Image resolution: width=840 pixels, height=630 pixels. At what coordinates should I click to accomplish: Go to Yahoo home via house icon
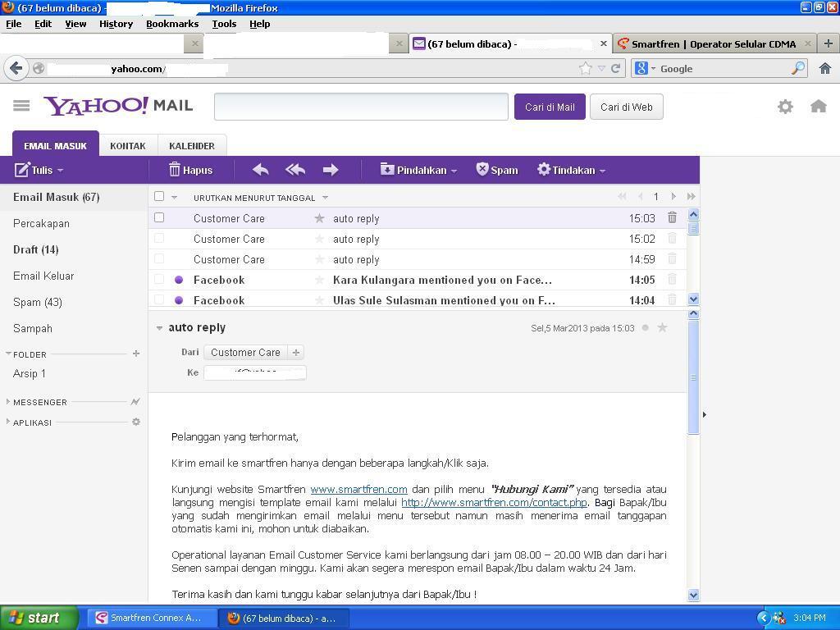[x=818, y=107]
